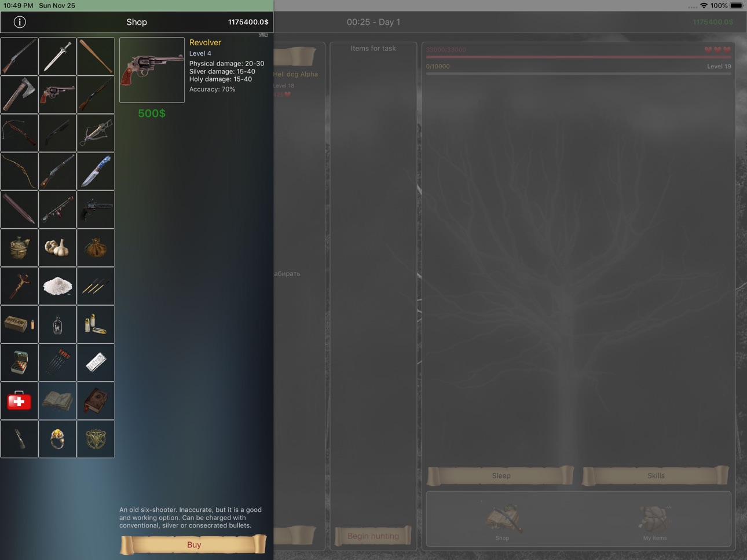747x560 pixels.
Task: Click the 00:25 - Day 1 clock
Action: [373, 22]
